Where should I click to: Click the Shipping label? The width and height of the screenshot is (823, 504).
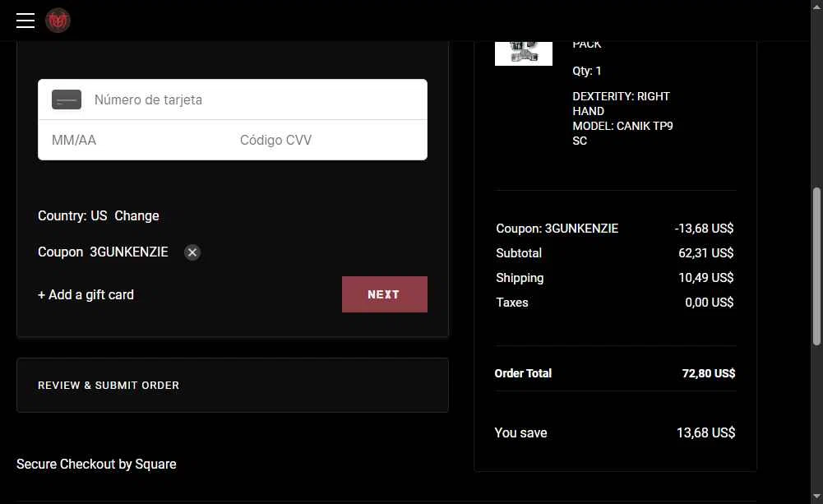pyautogui.click(x=520, y=278)
